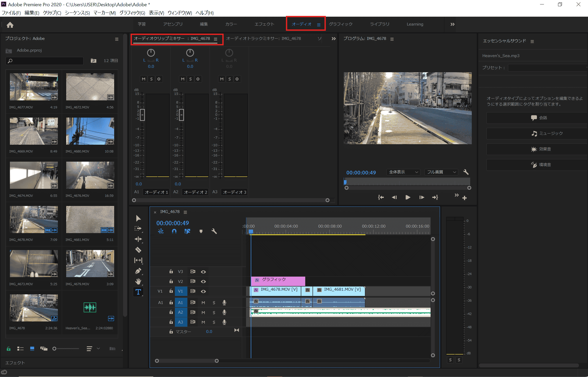Mute track A3 in the timeline
Viewport: 588px width, 377px height.
(203, 322)
